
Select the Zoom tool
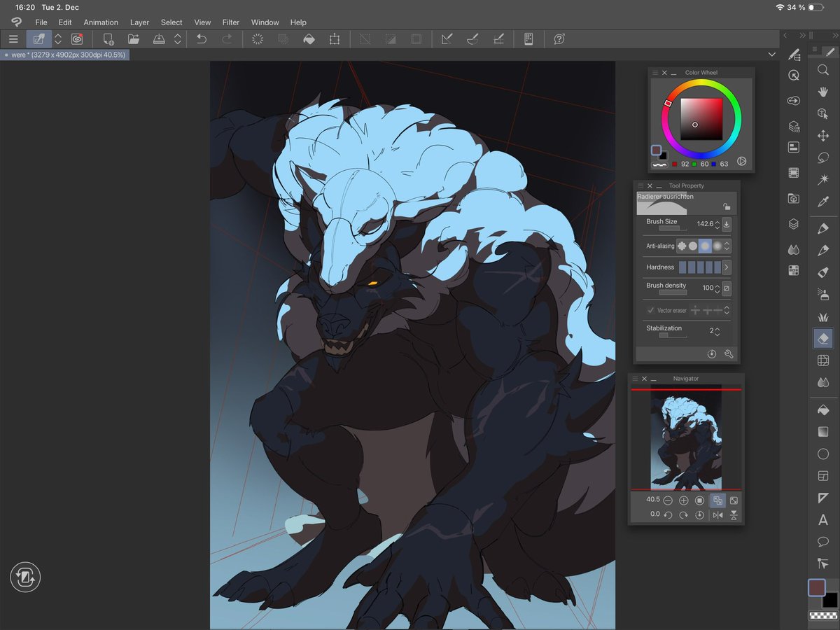[x=822, y=70]
